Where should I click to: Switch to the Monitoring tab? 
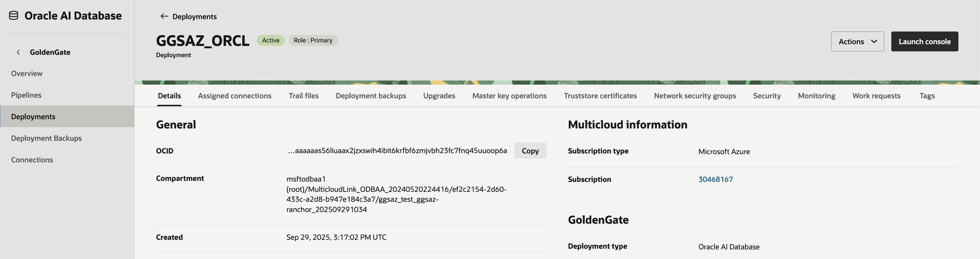816,96
